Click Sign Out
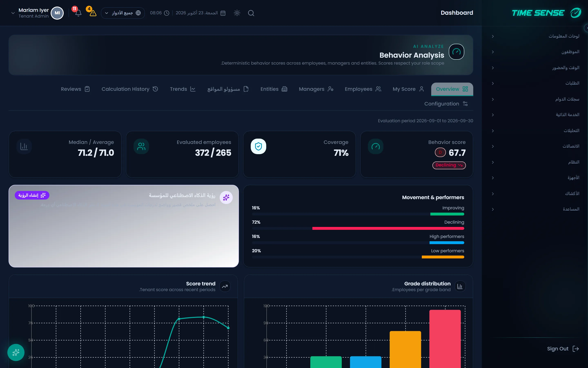The height and width of the screenshot is (368, 588). pyautogui.click(x=563, y=349)
